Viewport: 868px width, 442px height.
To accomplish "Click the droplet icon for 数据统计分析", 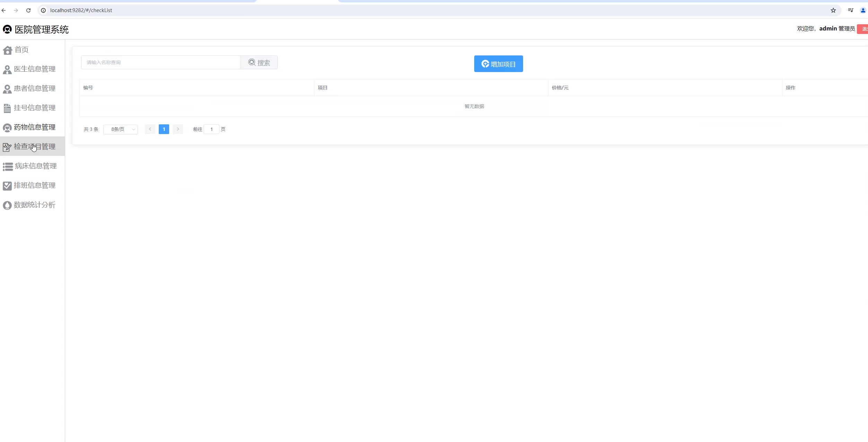I will [x=7, y=205].
